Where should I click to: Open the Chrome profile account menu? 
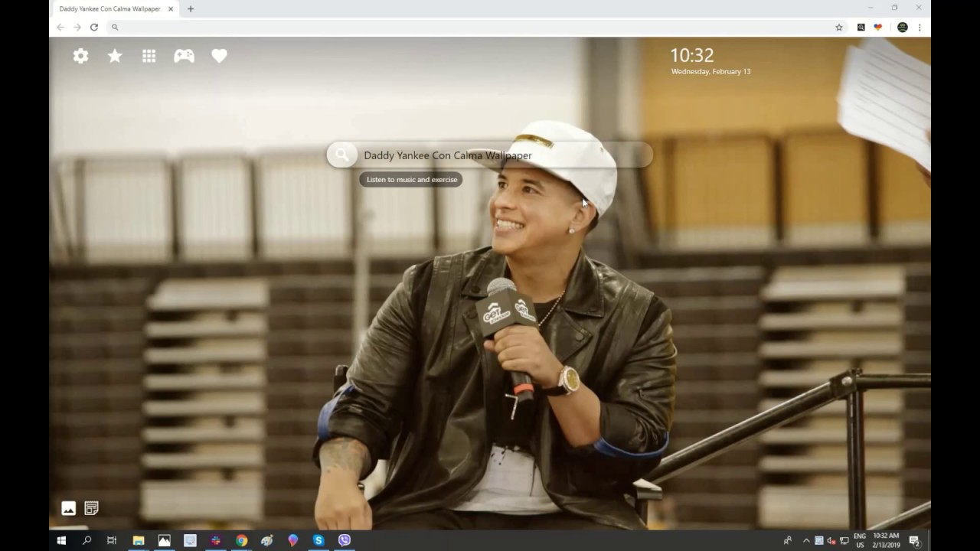coord(902,27)
